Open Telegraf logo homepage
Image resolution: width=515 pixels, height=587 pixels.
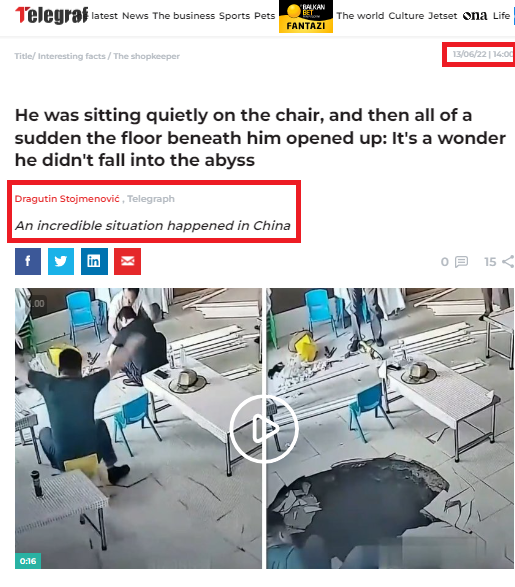[52, 16]
